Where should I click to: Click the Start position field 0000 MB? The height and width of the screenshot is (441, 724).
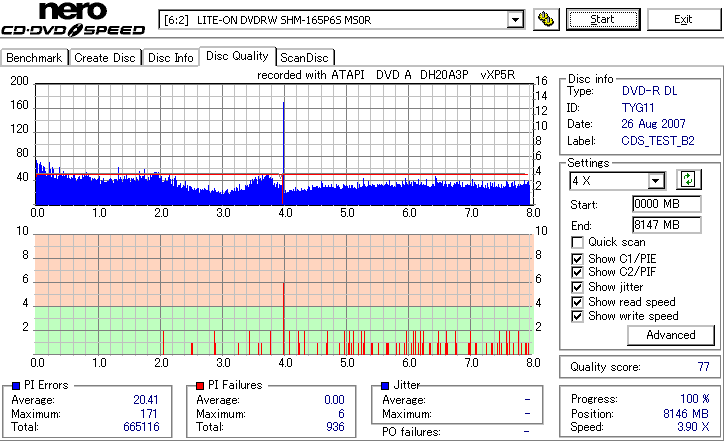pos(666,204)
